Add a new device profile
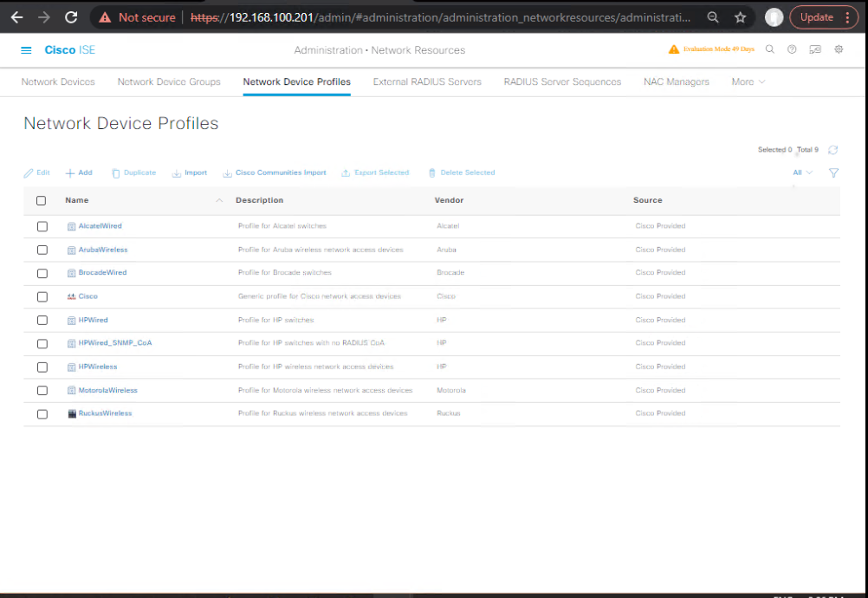This screenshot has width=868, height=598. click(79, 172)
